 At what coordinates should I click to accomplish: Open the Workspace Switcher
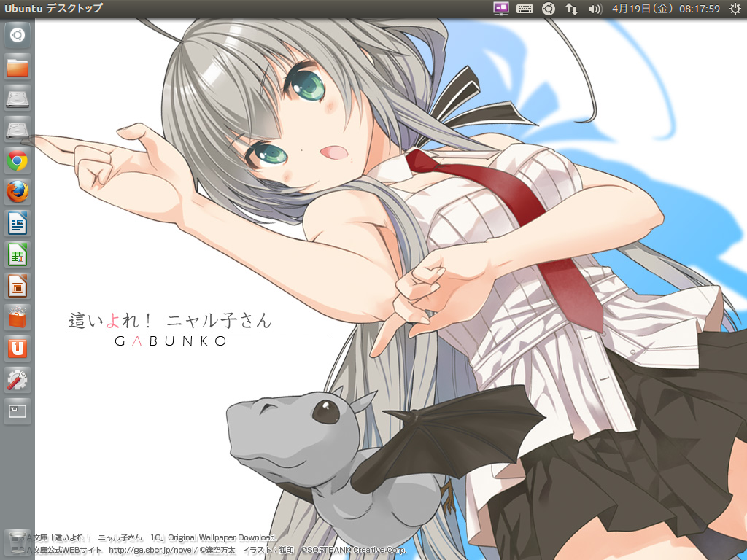(x=18, y=411)
